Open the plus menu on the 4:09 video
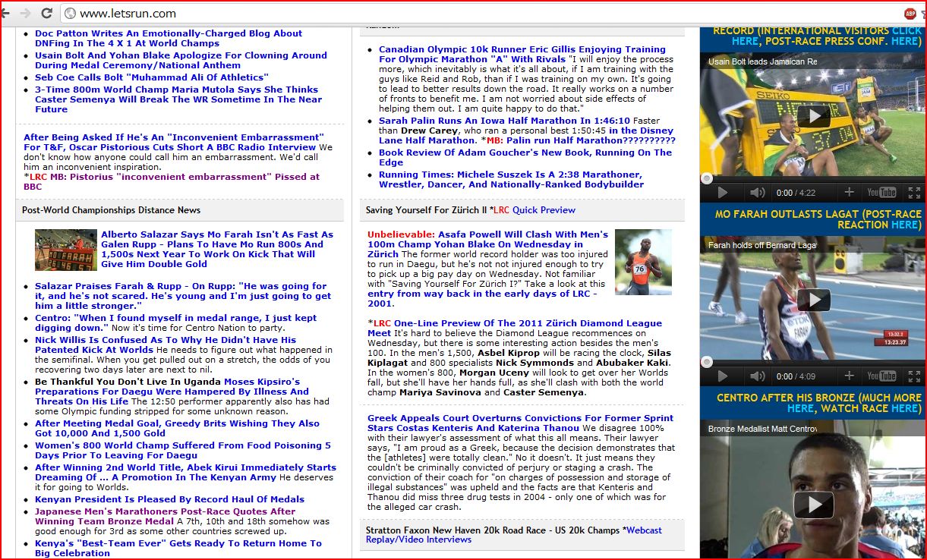 click(849, 376)
